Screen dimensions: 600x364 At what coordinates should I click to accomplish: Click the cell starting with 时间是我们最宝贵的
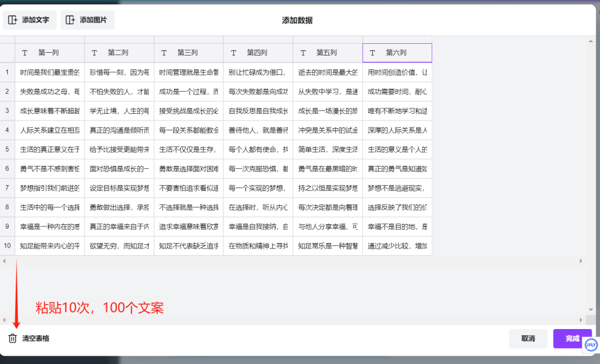pyautogui.click(x=49, y=72)
